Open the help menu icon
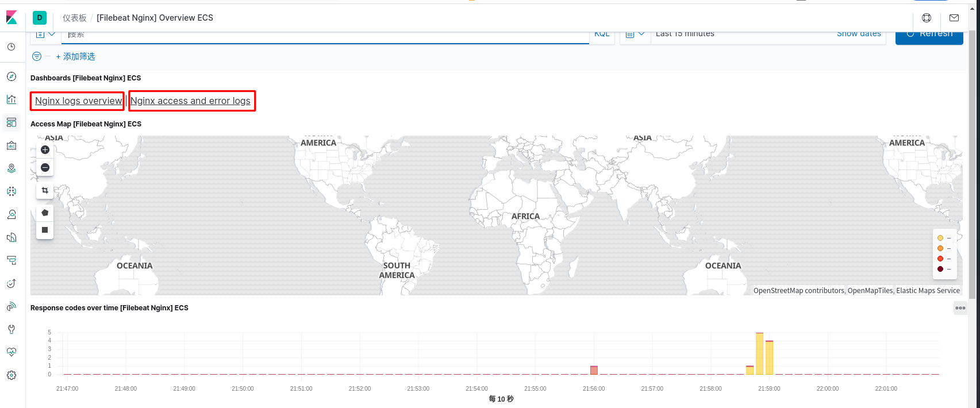 click(x=927, y=18)
